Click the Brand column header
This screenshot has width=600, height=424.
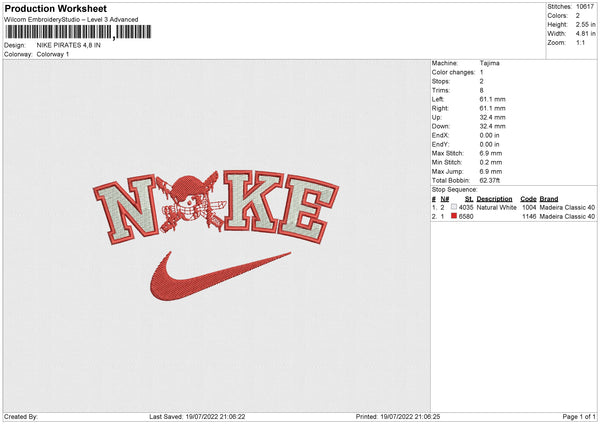point(549,199)
